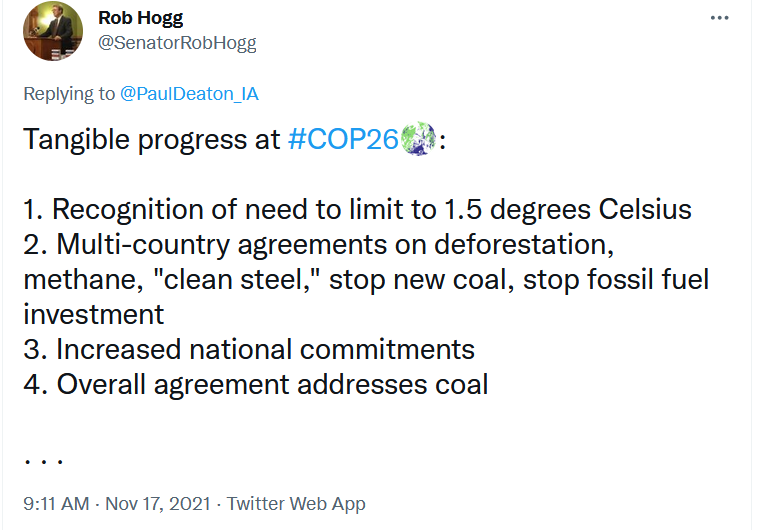Open the #COP26 hashtag
The height and width of the screenshot is (530, 782).
[343, 140]
